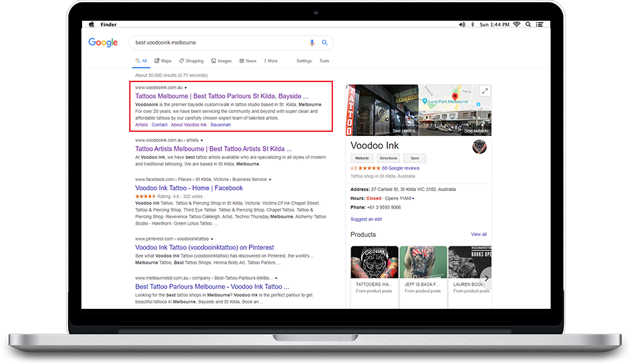Open search Settings
The height and width of the screenshot is (364, 631).
coord(304,61)
